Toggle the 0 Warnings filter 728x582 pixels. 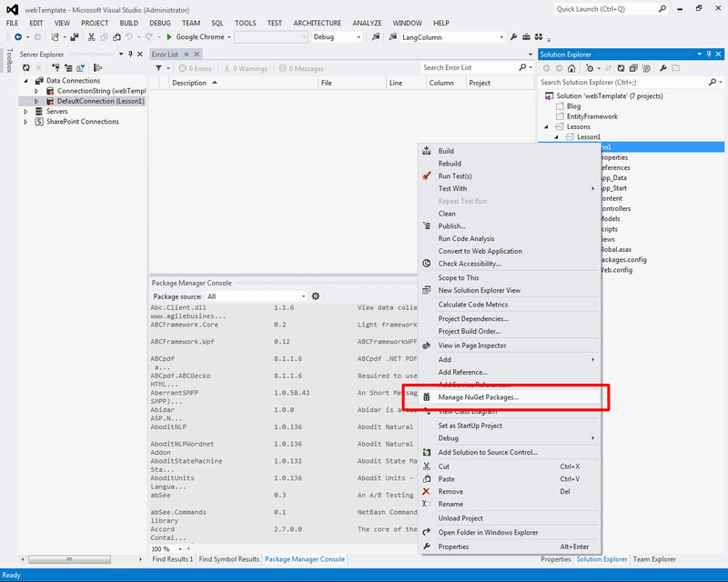[246, 68]
